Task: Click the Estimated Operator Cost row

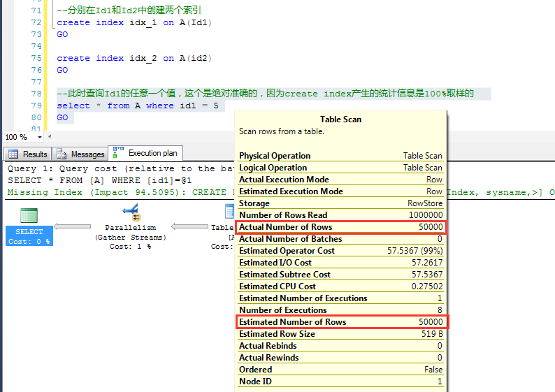Action: (341, 251)
